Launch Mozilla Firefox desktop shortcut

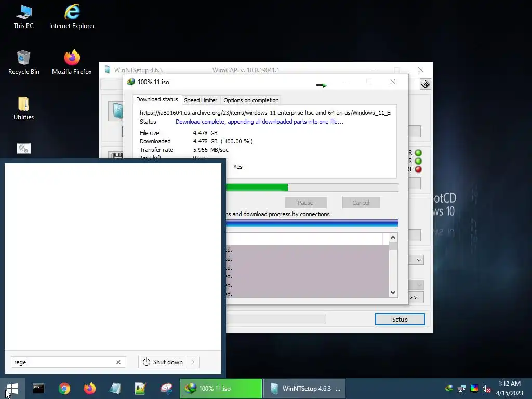72,63
